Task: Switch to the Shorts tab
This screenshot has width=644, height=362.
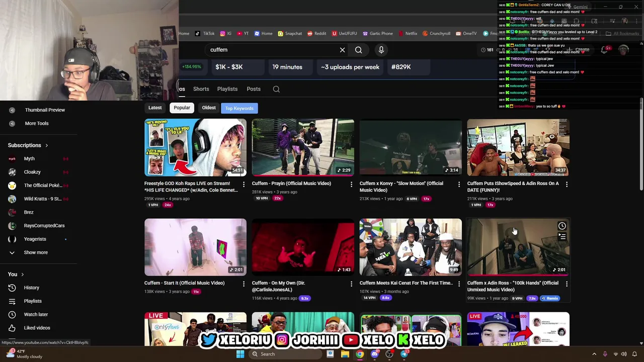Action: [201, 89]
